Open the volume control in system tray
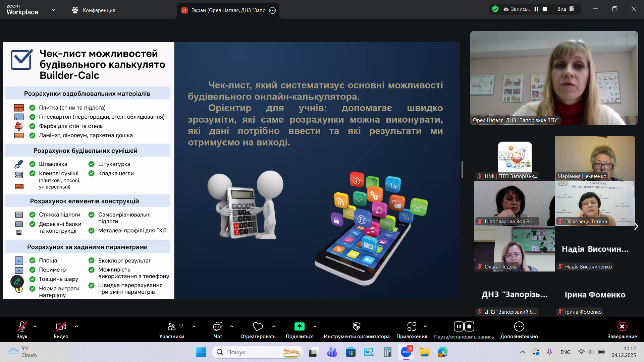Image resolution: width=644 pixels, height=362 pixels. (x=591, y=352)
